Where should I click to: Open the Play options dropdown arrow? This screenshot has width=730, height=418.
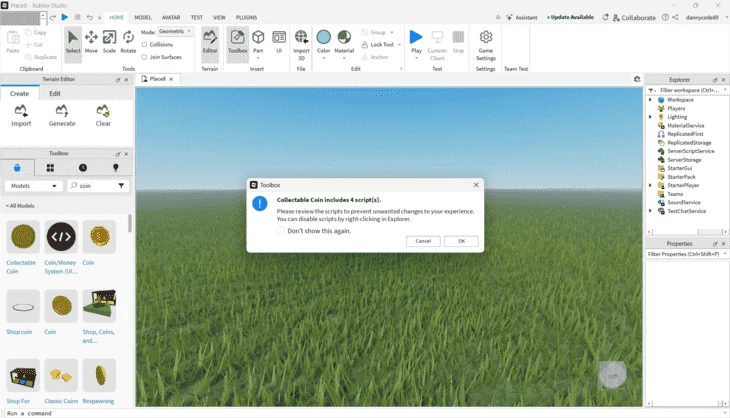tap(416, 58)
